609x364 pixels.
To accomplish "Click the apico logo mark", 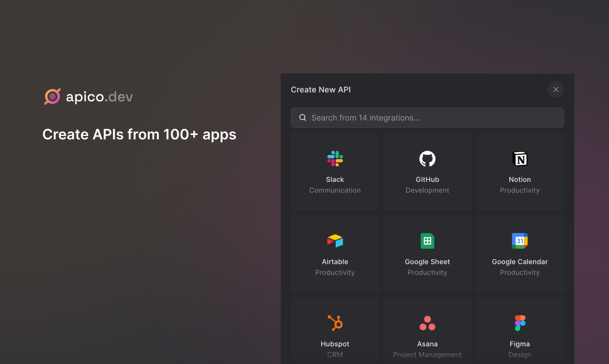I will pos(53,97).
